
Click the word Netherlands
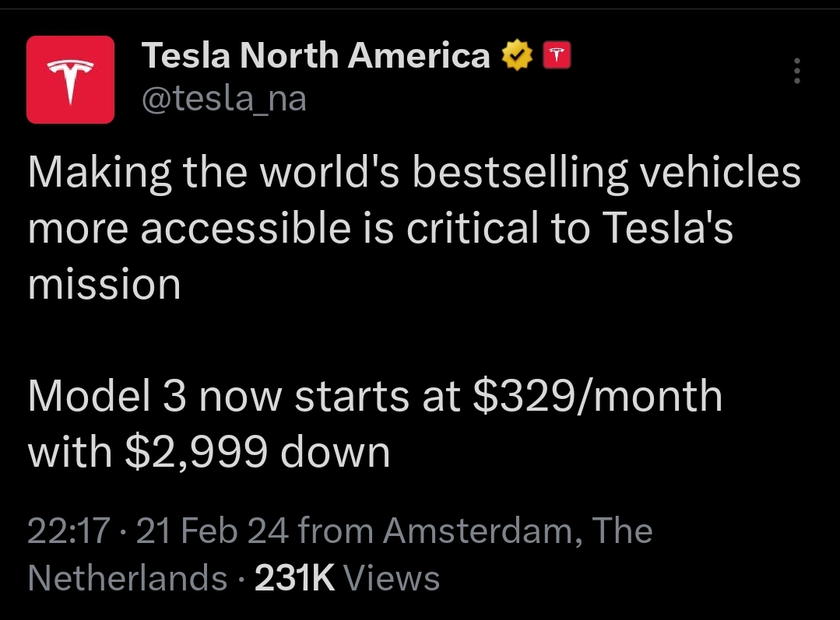(x=128, y=578)
